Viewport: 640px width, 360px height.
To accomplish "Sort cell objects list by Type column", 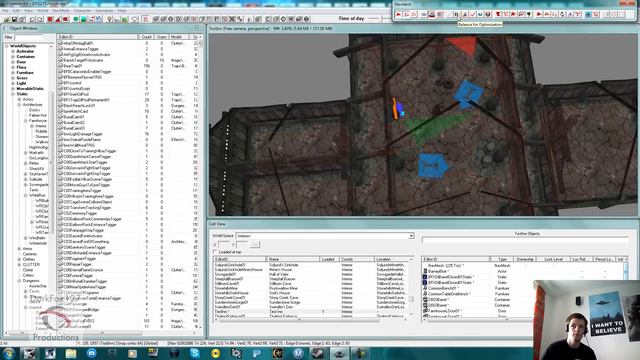I will pos(502,259).
